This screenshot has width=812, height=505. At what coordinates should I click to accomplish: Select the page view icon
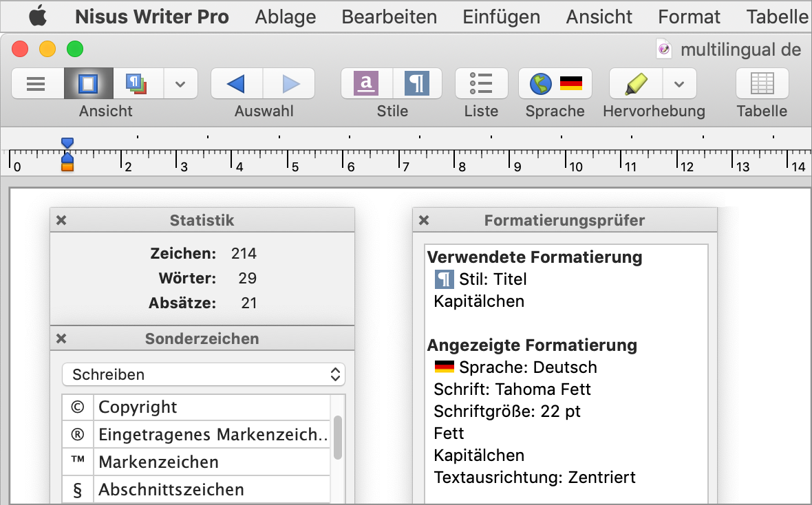(x=89, y=83)
